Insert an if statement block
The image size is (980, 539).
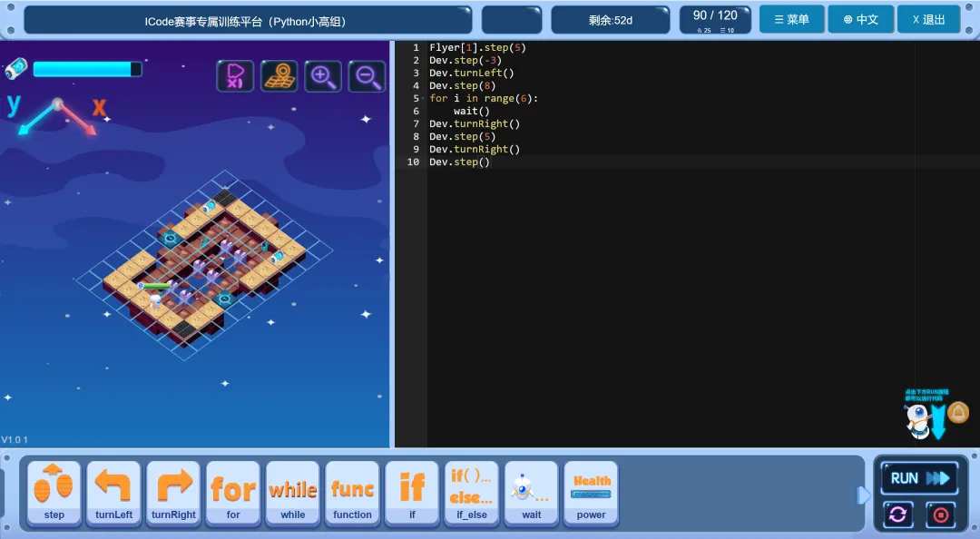pos(412,494)
